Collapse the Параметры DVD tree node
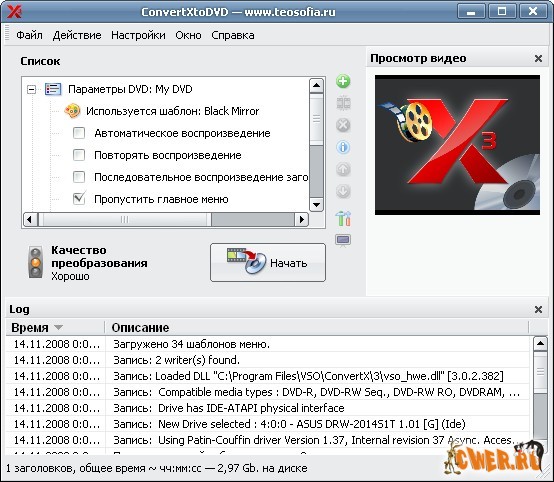 coord(31,89)
